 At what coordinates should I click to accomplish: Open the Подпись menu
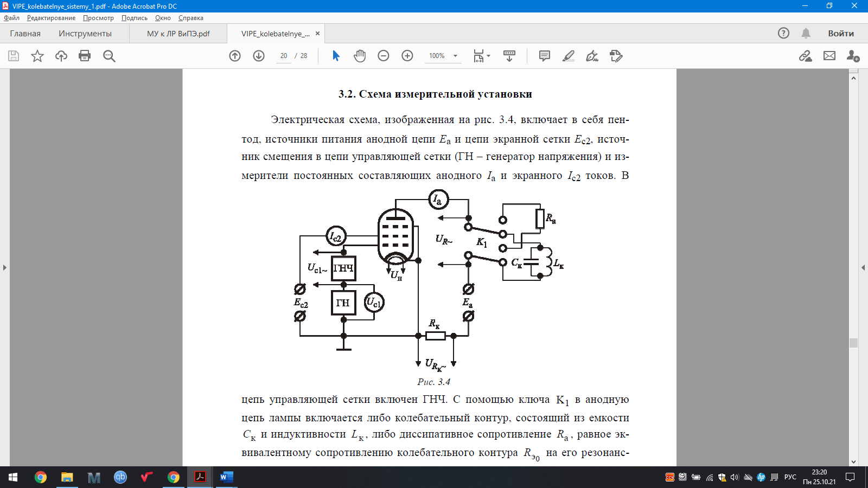(x=135, y=18)
